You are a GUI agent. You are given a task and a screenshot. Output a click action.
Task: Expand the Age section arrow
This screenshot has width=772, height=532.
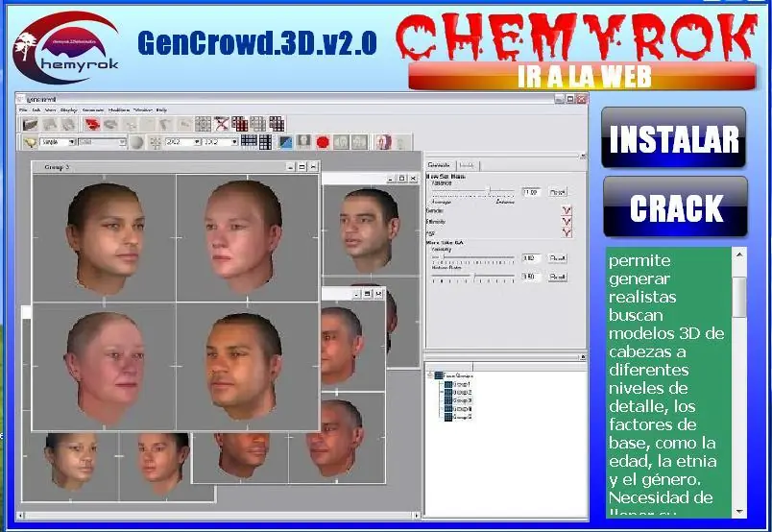pyautogui.click(x=567, y=232)
